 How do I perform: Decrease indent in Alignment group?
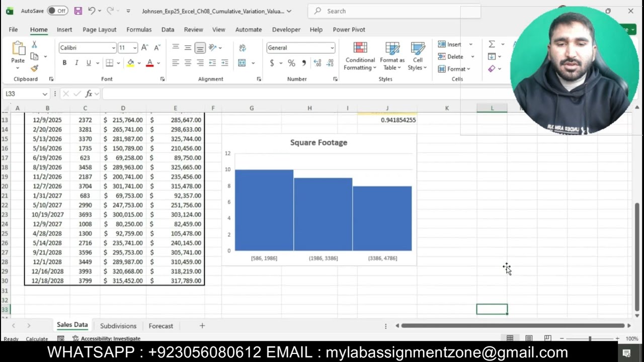tap(212, 63)
